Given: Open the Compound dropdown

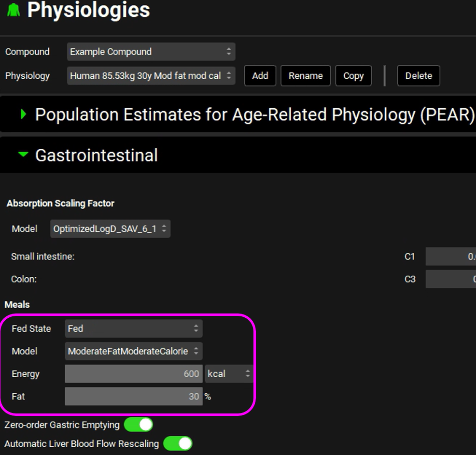Looking at the screenshot, I should (151, 52).
